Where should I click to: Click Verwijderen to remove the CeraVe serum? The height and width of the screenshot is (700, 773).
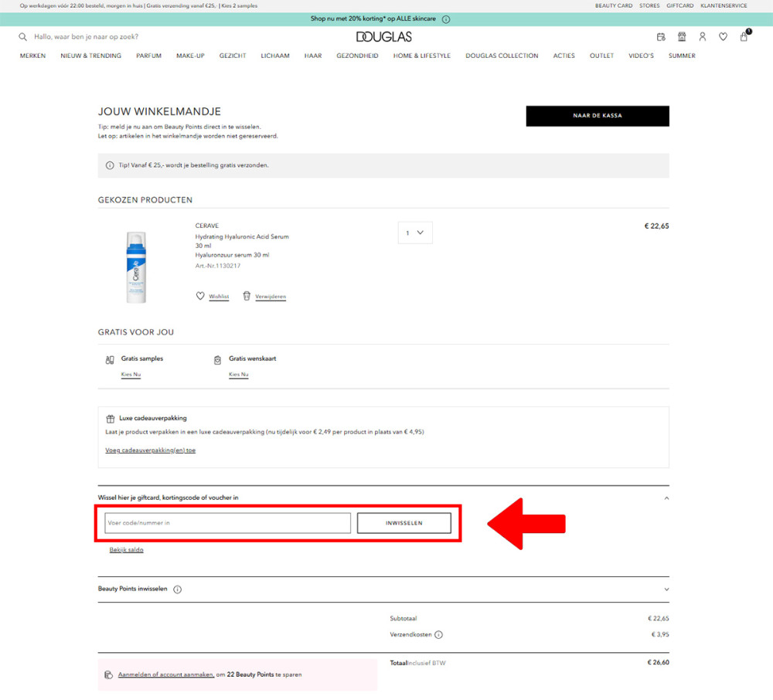271,297
